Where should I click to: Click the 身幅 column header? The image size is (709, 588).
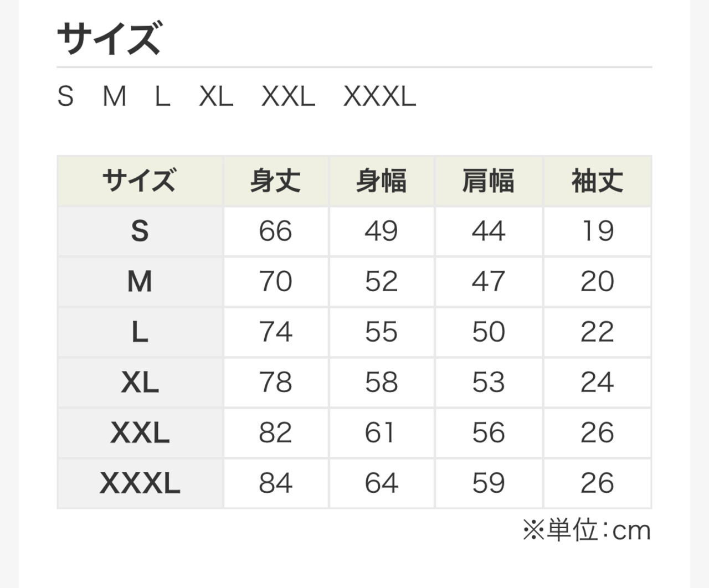[x=382, y=181]
